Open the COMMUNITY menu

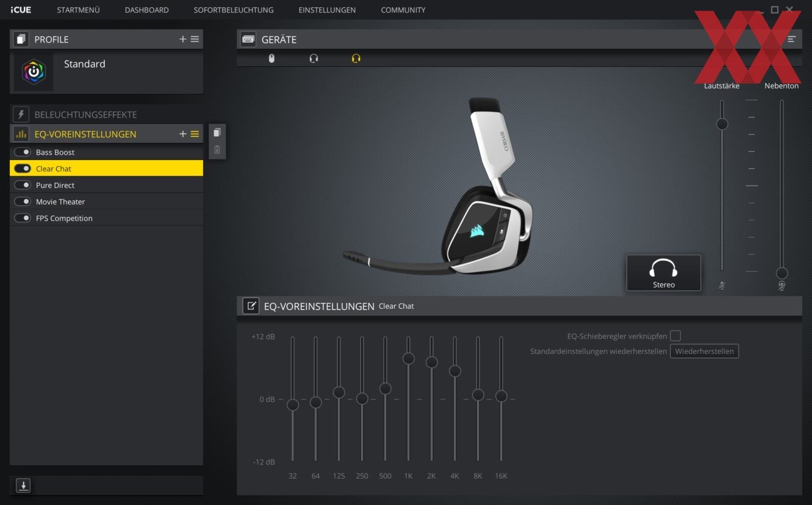click(403, 10)
